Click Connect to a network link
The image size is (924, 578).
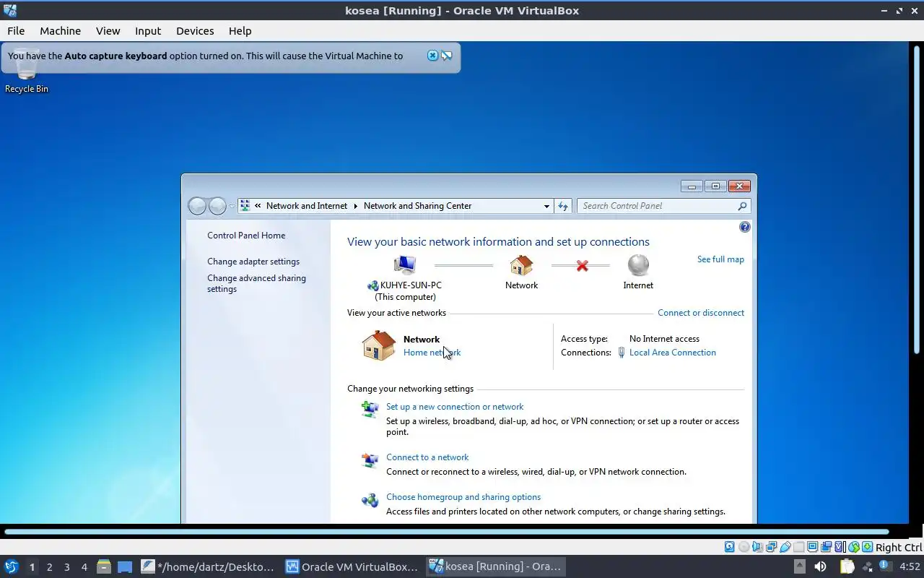[427, 457]
